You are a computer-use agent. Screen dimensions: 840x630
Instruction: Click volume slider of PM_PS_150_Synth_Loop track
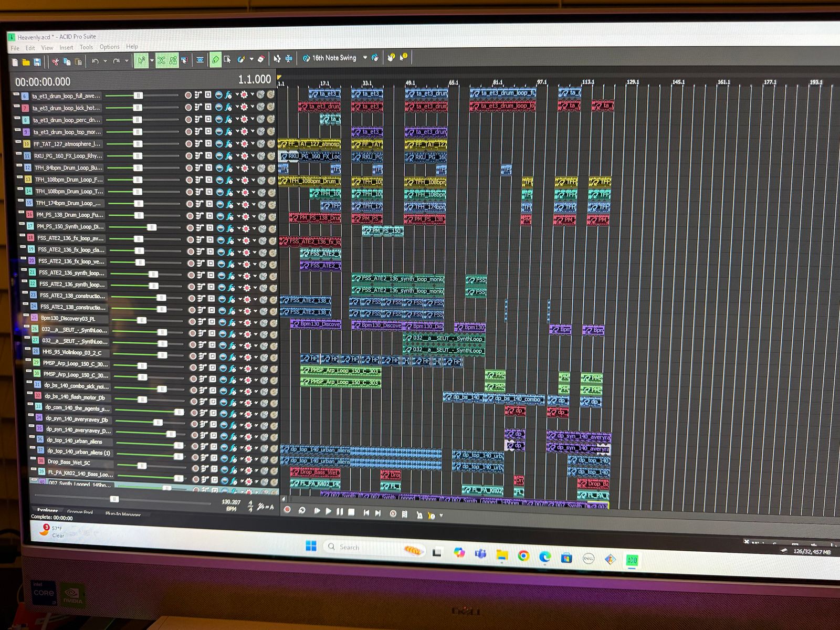pos(151,227)
